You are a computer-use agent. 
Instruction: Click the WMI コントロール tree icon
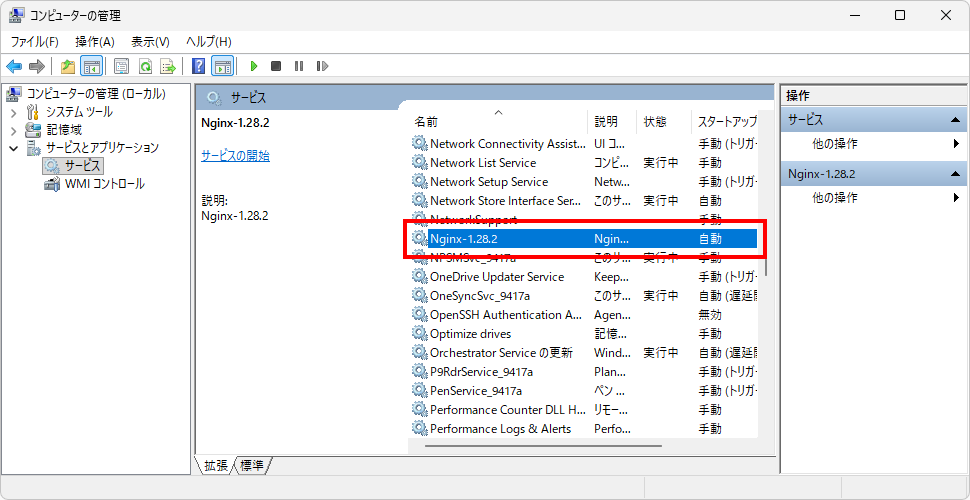(x=52, y=184)
